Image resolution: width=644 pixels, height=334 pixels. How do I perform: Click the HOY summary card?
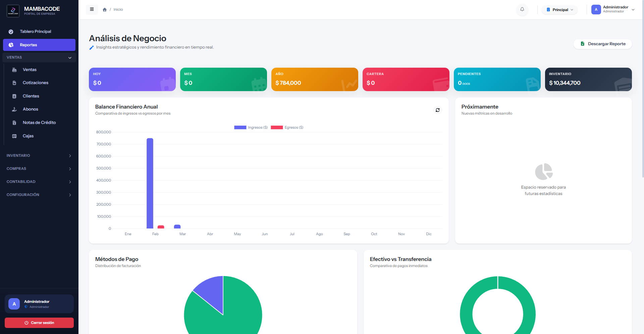point(132,79)
